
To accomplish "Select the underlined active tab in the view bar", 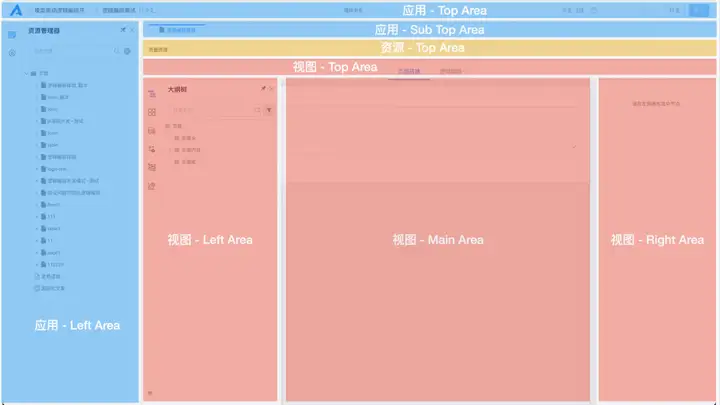I will [409, 71].
